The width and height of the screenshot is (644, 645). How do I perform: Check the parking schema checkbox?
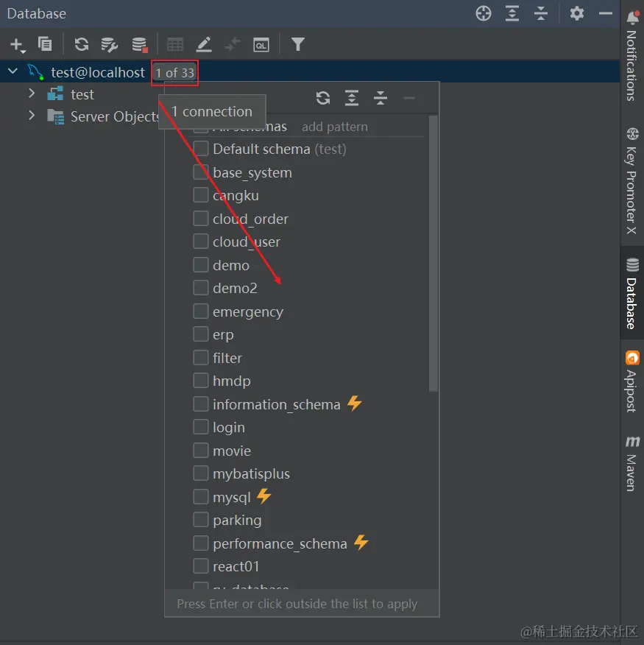coord(201,520)
